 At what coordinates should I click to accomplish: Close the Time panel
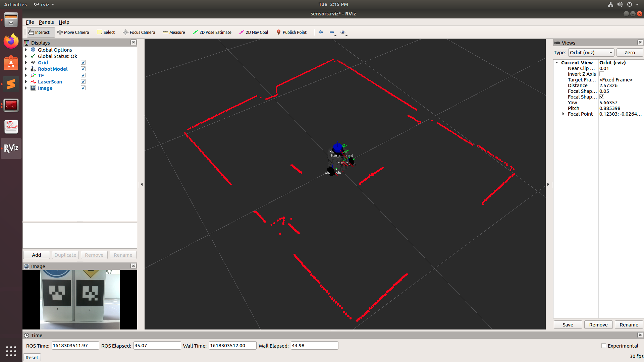coord(640,335)
